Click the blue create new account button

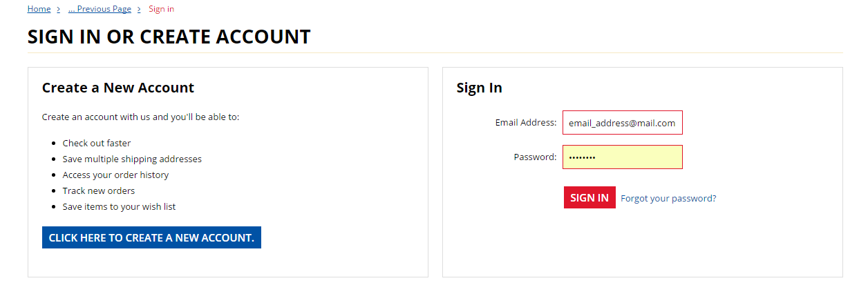[151, 237]
